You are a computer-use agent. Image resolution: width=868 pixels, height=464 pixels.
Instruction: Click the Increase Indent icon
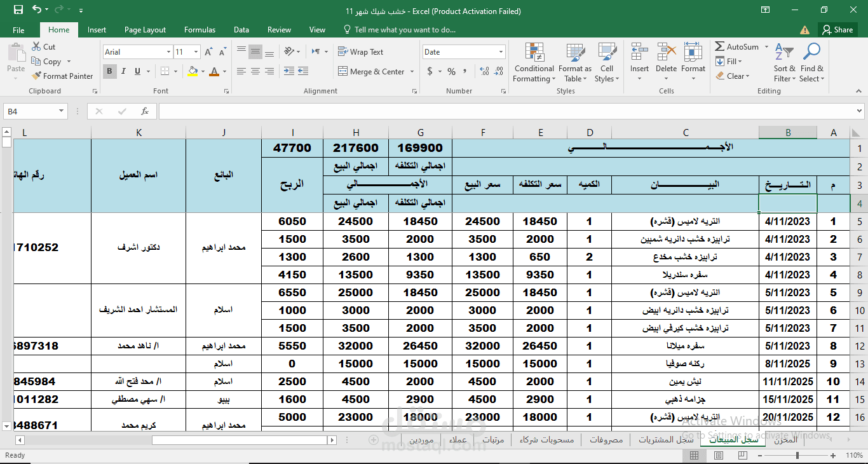point(304,71)
